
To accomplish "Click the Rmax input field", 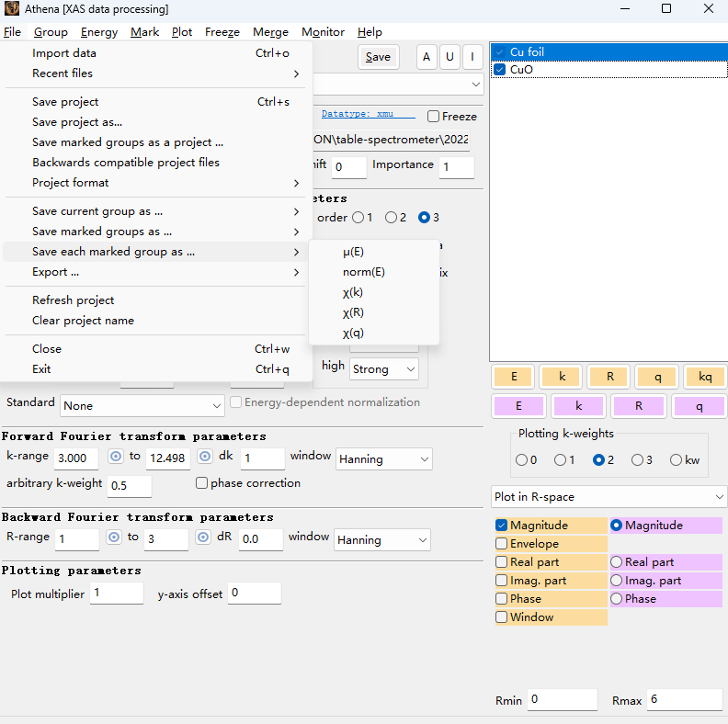I will point(683,699).
